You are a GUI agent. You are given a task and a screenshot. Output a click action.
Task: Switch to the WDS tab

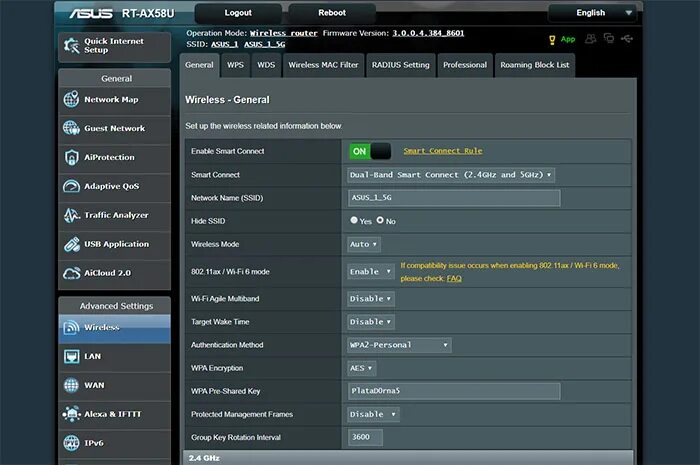[x=266, y=65]
